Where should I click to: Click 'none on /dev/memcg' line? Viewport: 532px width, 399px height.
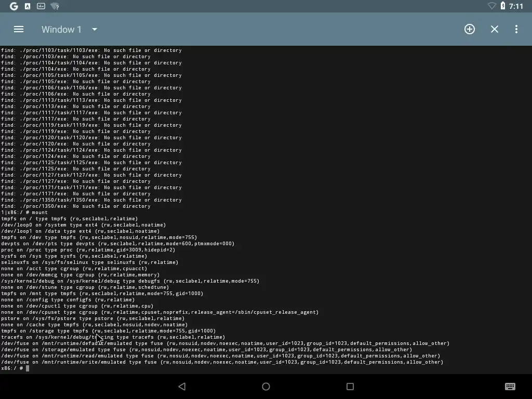(x=81, y=275)
